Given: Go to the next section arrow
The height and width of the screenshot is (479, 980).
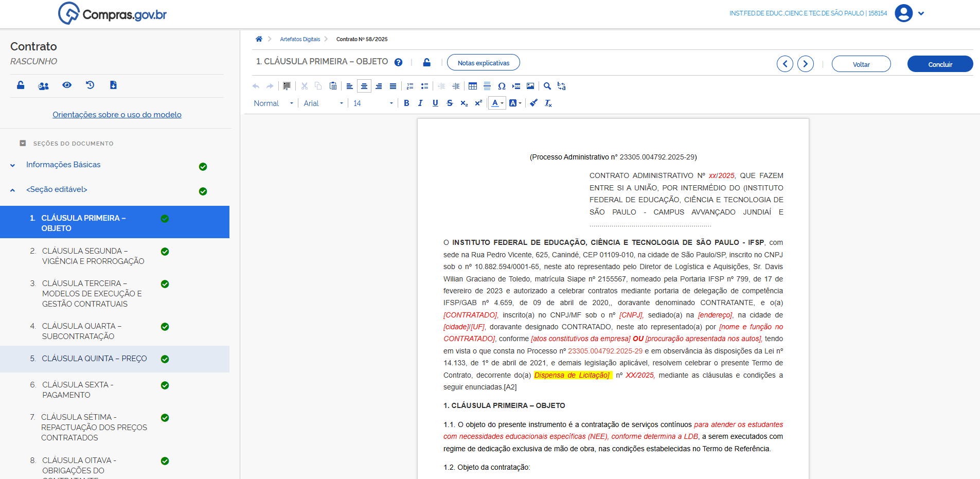Looking at the screenshot, I should coord(805,64).
